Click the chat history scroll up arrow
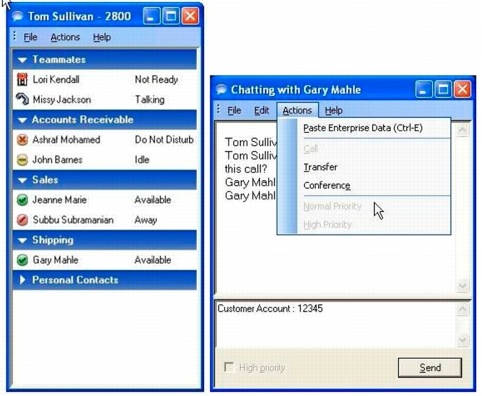Screen dimensions: 482x396 point(462,130)
